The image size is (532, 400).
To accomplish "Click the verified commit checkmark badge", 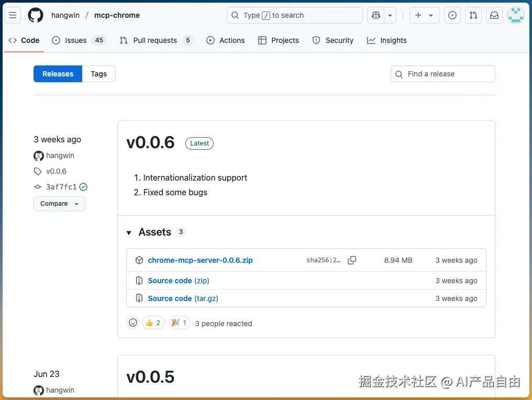I will tap(83, 187).
